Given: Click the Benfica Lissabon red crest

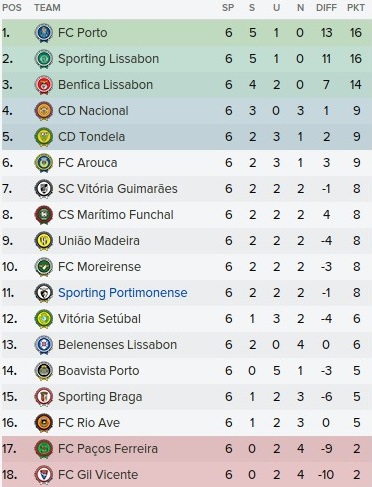Looking at the screenshot, I should click(44, 85).
